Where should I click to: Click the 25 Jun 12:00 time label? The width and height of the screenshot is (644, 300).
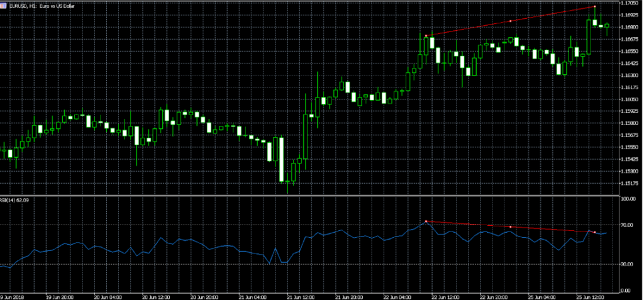[x=592, y=296]
